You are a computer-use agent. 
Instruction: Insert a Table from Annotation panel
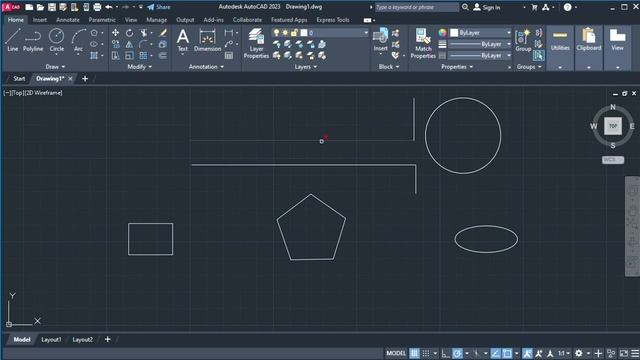click(229, 56)
